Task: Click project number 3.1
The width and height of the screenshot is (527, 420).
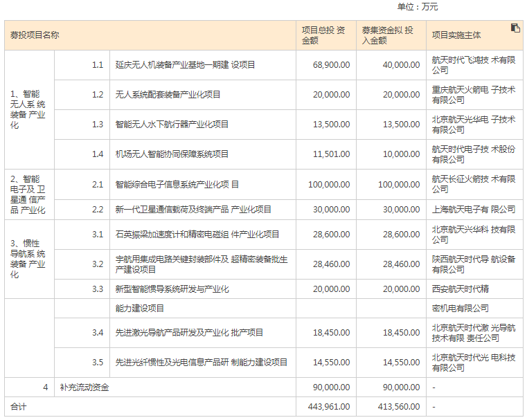Action: [x=98, y=235]
